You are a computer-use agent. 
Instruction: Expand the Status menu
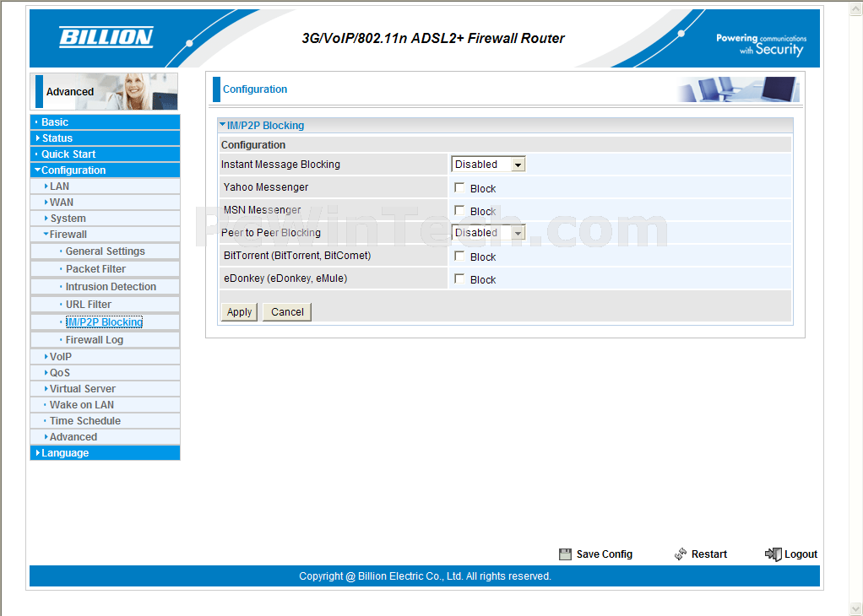(x=105, y=138)
